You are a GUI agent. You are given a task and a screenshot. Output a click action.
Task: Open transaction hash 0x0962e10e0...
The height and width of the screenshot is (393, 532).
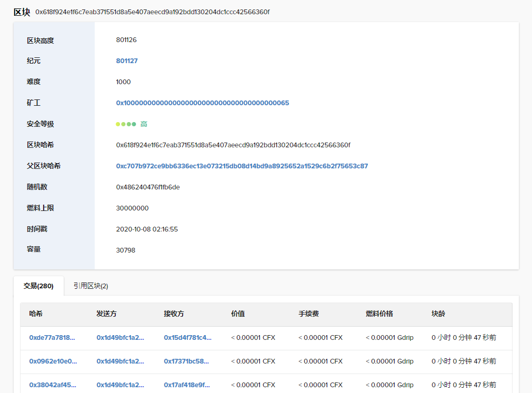53,361
